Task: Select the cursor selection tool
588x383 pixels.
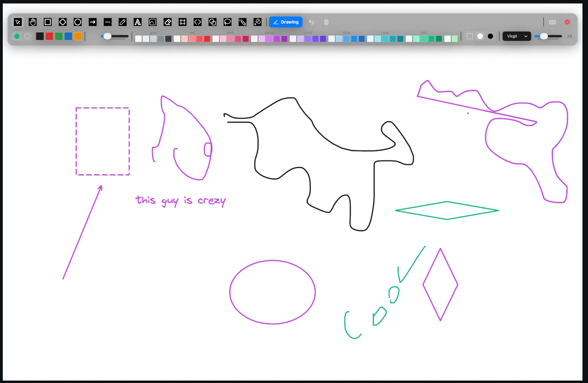Action: pyautogui.click(x=18, y=22)
